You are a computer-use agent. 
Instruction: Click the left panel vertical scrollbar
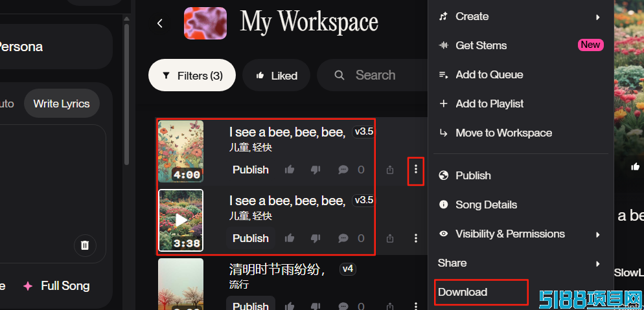click(x=127, y=94)
